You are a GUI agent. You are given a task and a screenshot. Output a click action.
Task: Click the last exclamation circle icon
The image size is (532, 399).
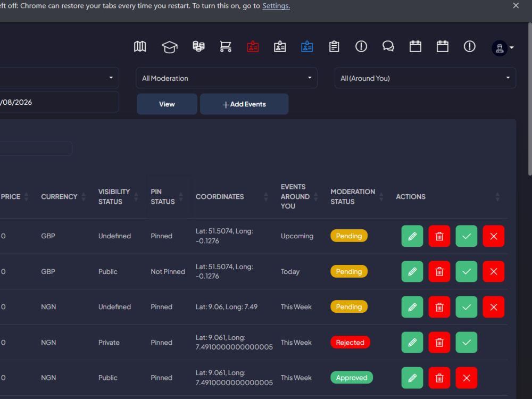pyautogui.click(x=470, y=46)
